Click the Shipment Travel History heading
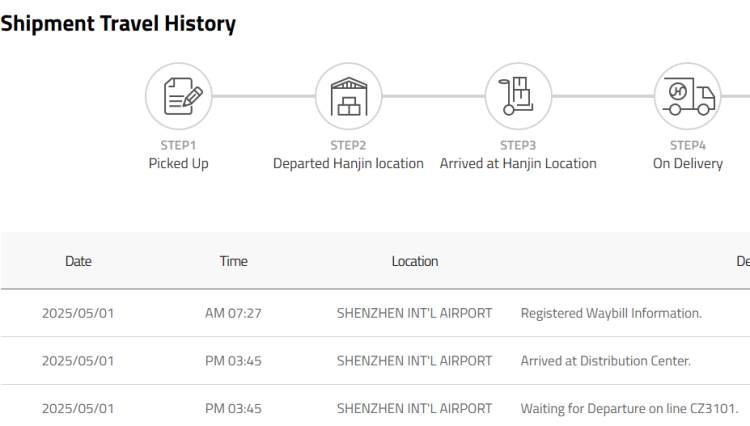750x426 pixels. point(118,23)
